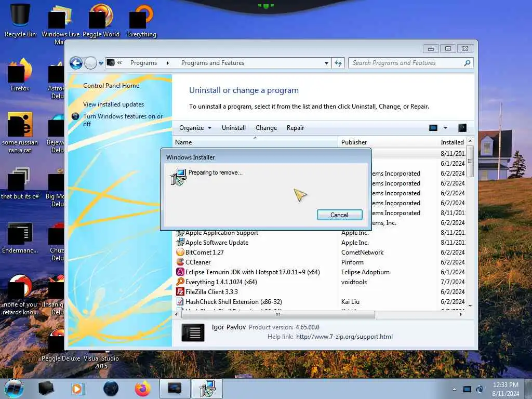Open Control Panel Home link
532x399 pixels.
(111, 86)
